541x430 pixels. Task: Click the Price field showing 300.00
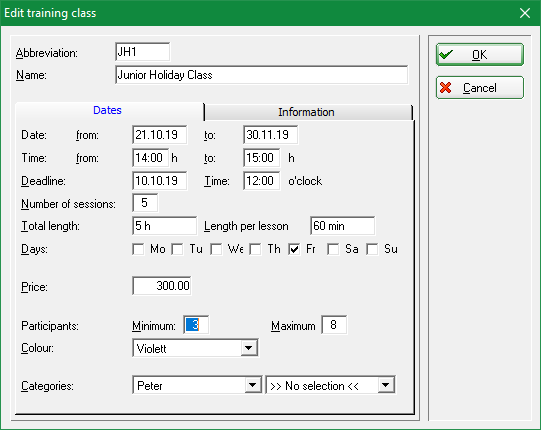pos(162,286)
